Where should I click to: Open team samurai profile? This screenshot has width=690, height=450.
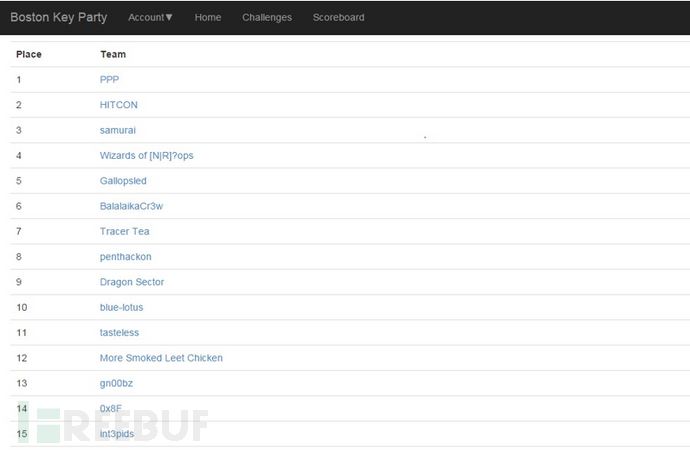pyautogui.click(x=117, y=130)
